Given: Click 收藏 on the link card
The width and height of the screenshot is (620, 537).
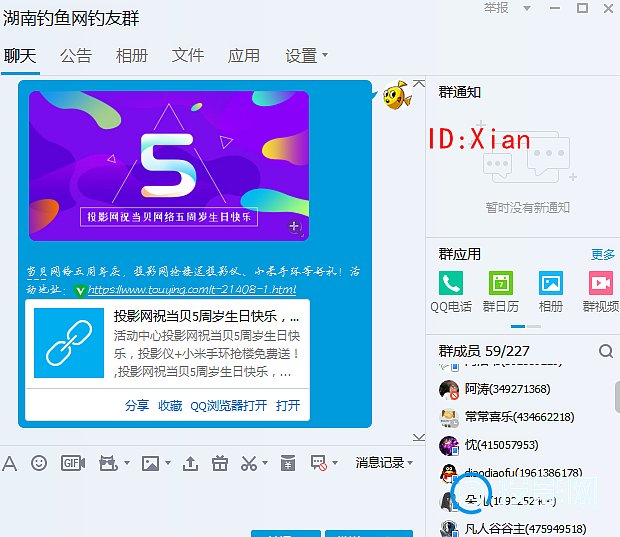Looking at the screenshot, I should (170, 406).
